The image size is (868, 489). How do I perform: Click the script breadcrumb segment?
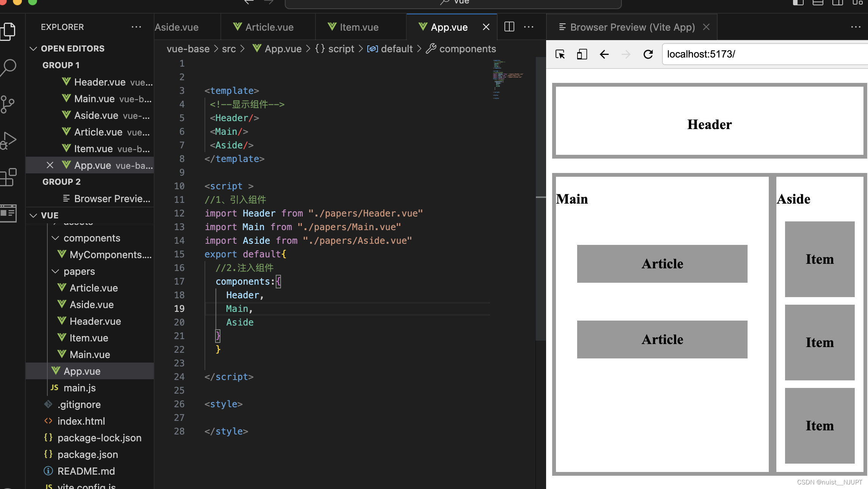[341, 49]
